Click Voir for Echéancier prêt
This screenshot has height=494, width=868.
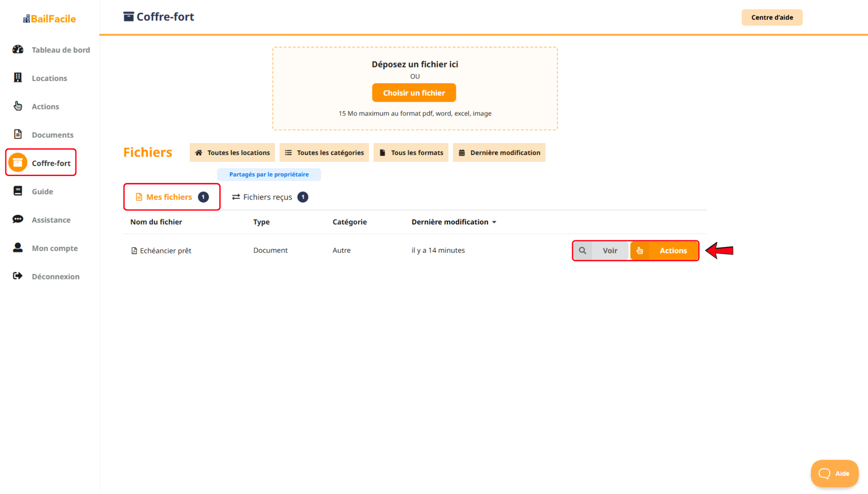(601, 251)
